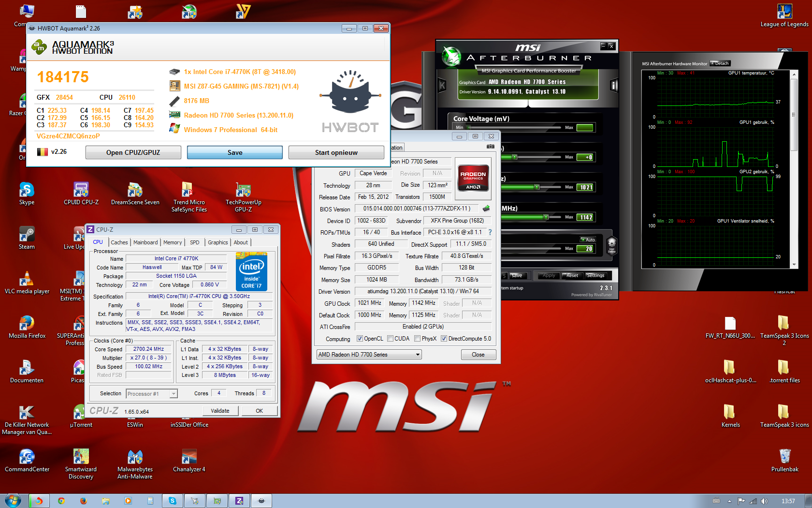Open Documenten desktop shortcut
Image resolution: width=812 pixels, height=508 pixels.
(x=27, y=372)
